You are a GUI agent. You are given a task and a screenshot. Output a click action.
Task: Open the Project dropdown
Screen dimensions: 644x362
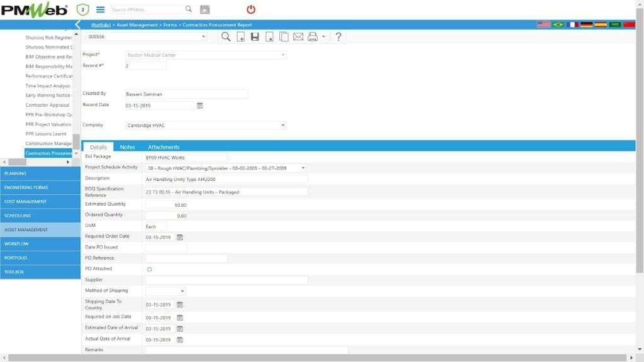pos(282,55)
